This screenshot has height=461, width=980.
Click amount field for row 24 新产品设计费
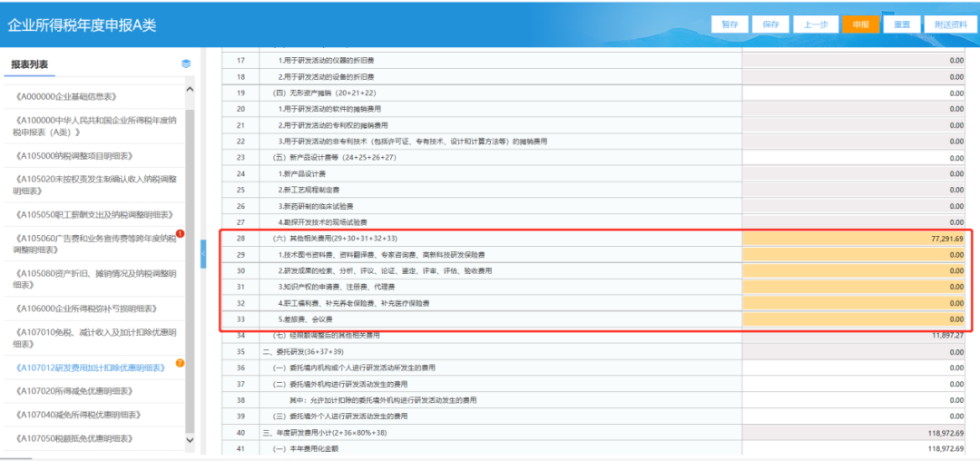(855, 173)
